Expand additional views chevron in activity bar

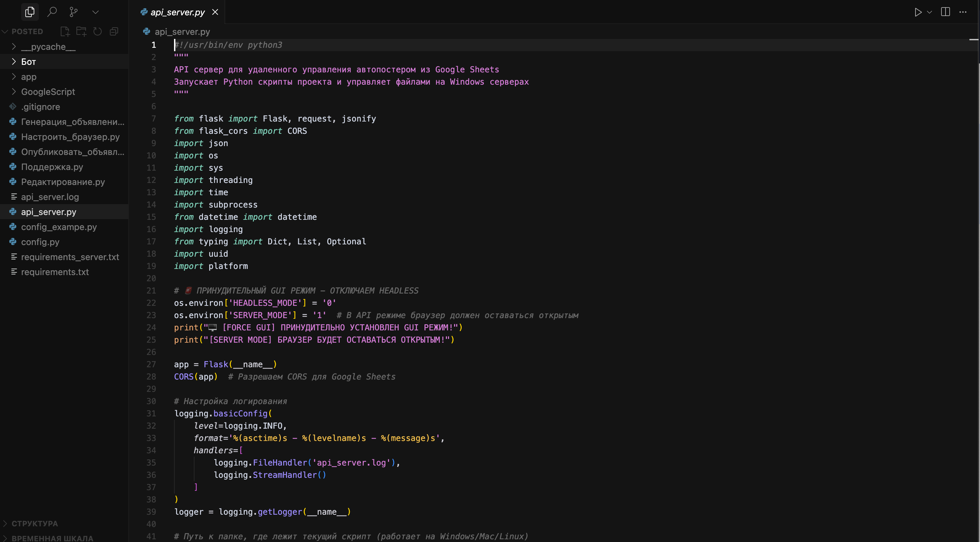[96, 12]
